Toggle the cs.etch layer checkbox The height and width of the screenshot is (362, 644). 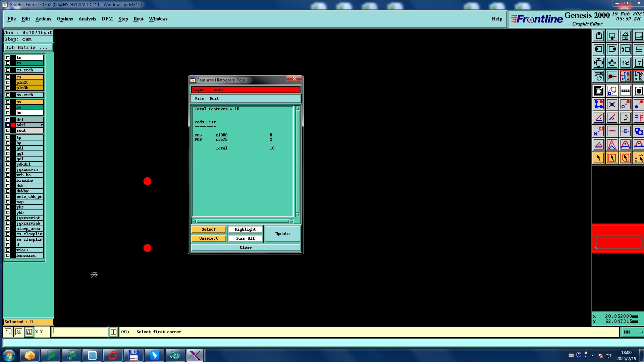(x=8, y=70)
